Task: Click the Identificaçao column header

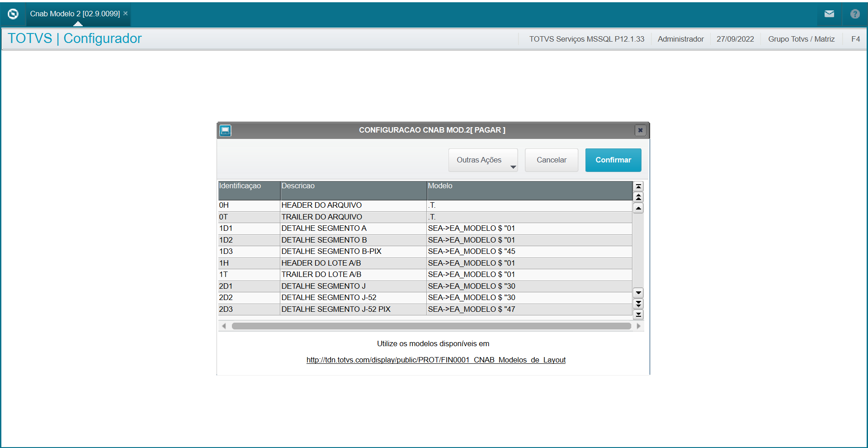Action: coord(249,191)
